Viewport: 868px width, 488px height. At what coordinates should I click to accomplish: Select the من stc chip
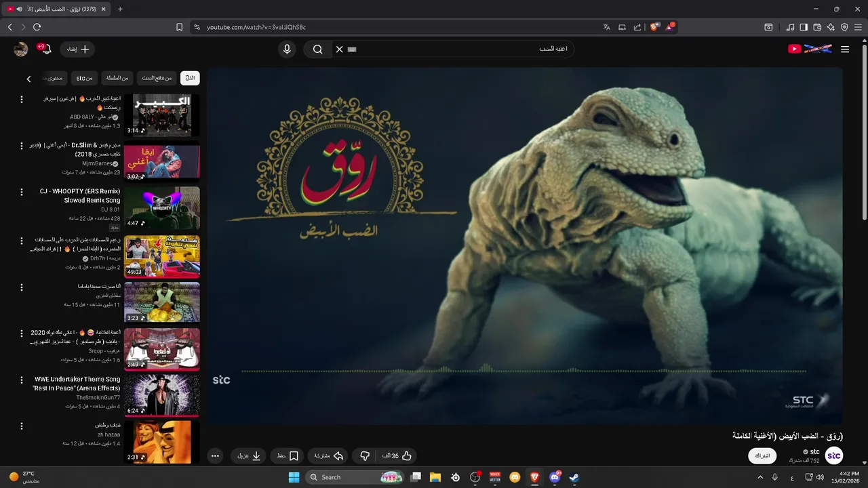[x=84, y=78]
